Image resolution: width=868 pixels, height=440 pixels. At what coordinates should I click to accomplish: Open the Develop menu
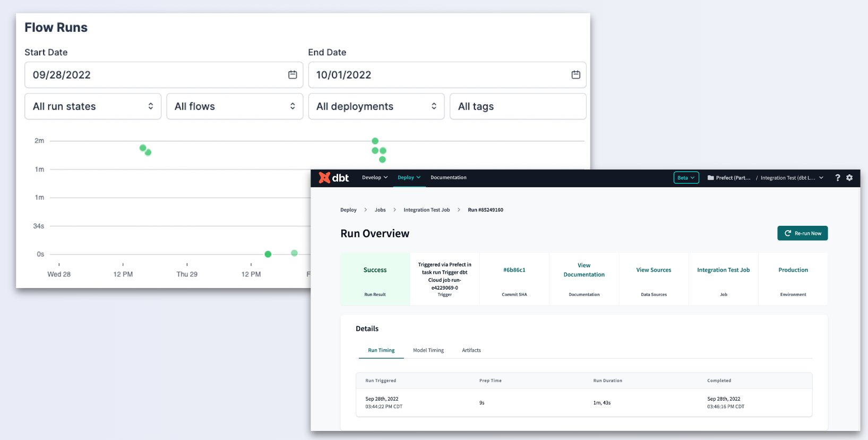(x=375, y=177)
